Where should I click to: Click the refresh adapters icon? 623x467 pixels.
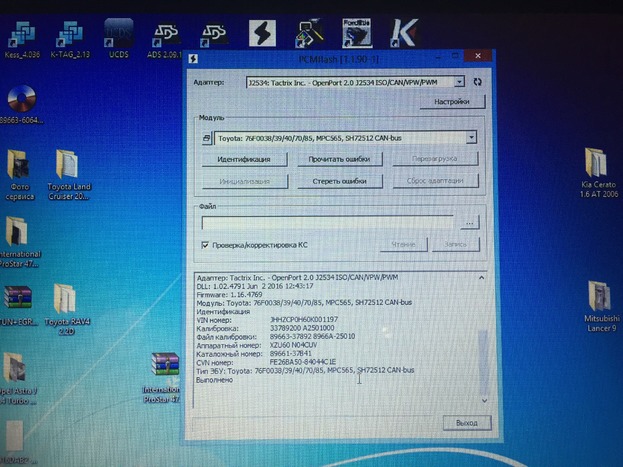click(477, 82)
